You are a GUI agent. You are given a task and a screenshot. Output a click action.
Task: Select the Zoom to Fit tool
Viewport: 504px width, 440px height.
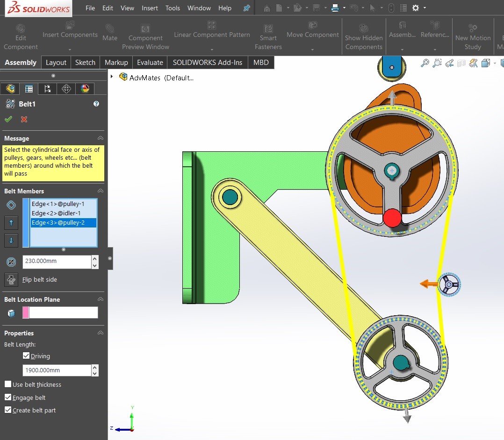[425, 63]
